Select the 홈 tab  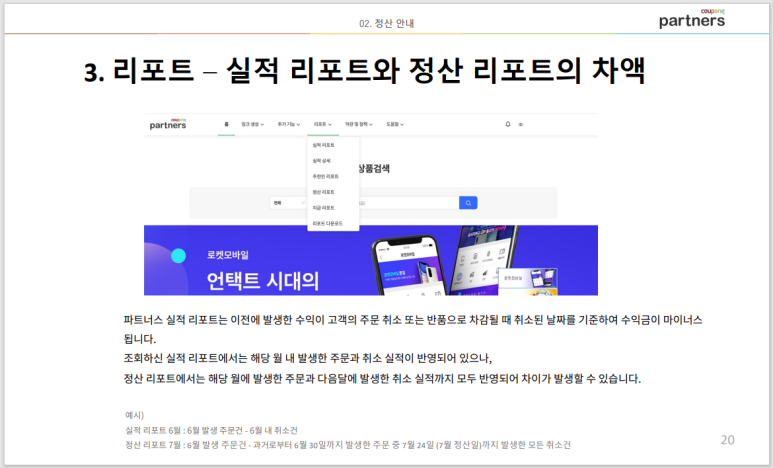226,124
